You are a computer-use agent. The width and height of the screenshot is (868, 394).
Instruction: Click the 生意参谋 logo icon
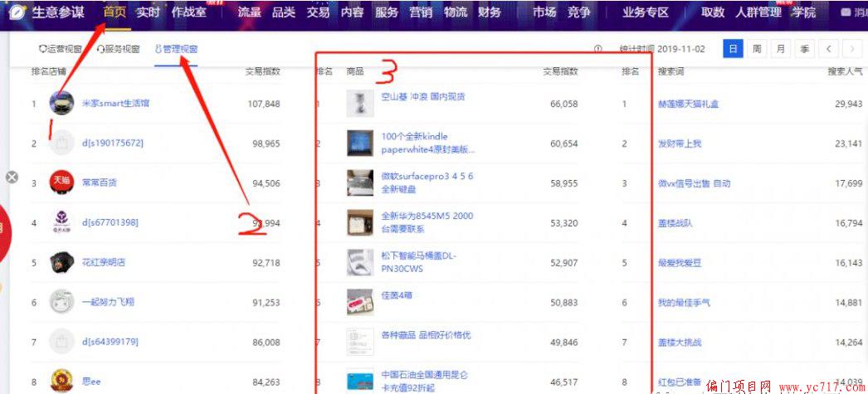coord(16,12)
